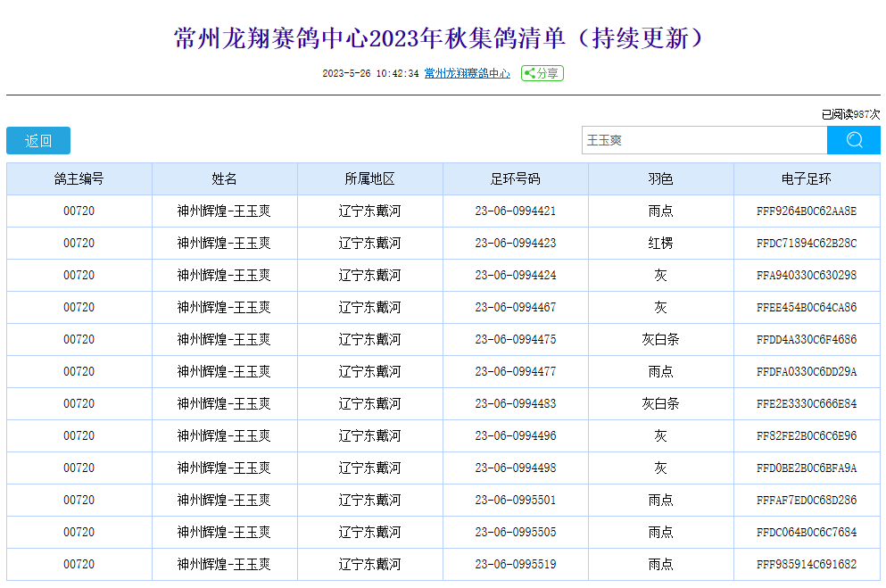886x588 pixels.
Task: Click electronic ring code FFFAF7ED0C68D286
Action: click(806, 501)
